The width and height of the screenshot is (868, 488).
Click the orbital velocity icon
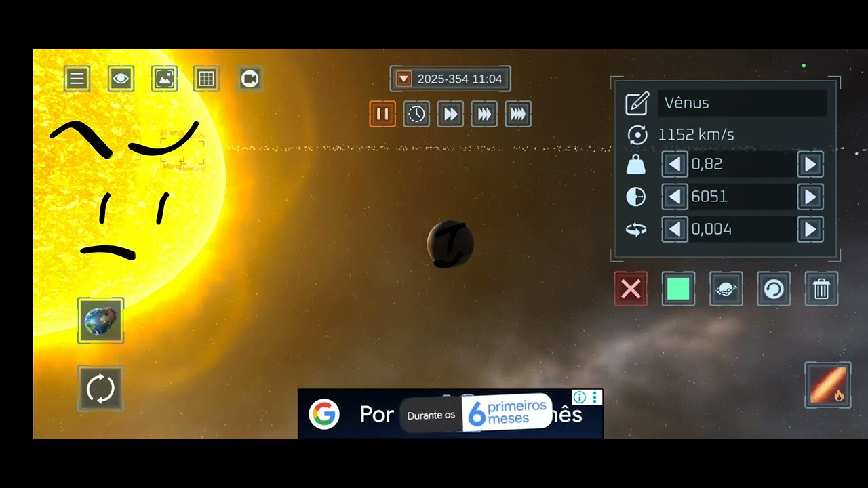(x=637, y=135)
